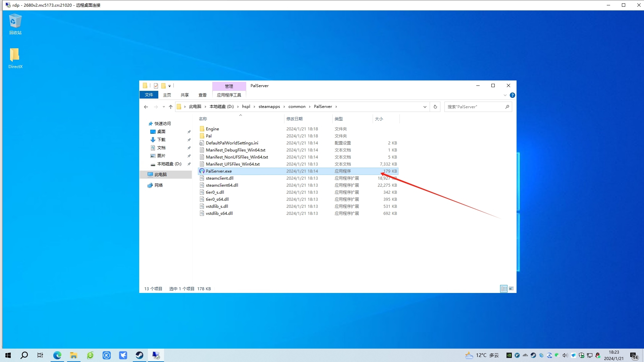Select steamclient.dll file
The width and height of the screenshot is (644, 362).
pyautogui.click(x=220, y=178)
